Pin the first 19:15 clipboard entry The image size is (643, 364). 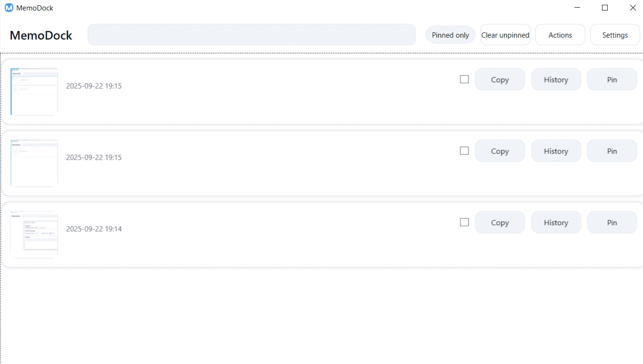(612, 80)
